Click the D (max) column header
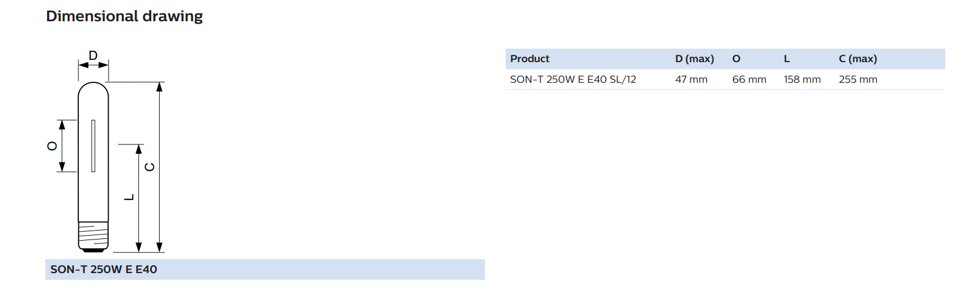980x291 pixels. [694, 59]
